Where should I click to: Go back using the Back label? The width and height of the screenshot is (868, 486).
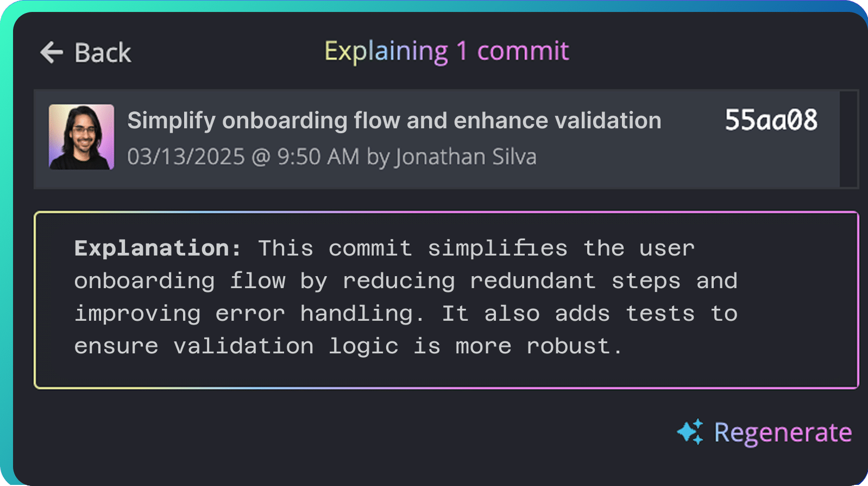(103, 53)
